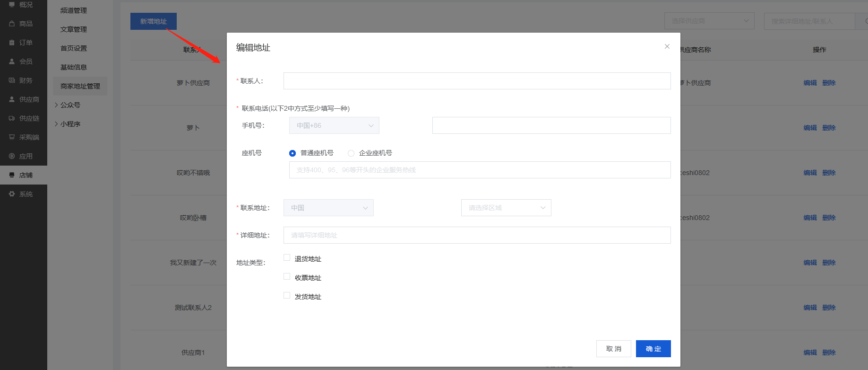Enable the 发货地址 checkbox
The height and width of the screenshot is (370, 868).
(x=287, y=295)
